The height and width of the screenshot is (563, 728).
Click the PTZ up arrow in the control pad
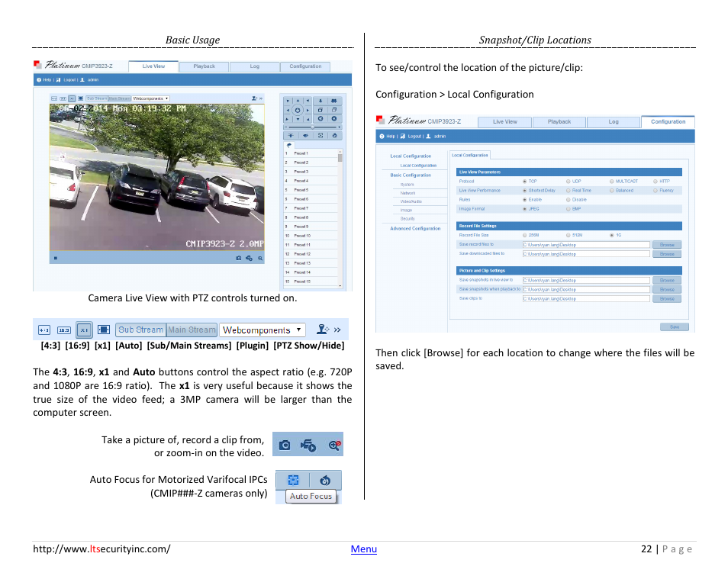click(x=298, y=101)
